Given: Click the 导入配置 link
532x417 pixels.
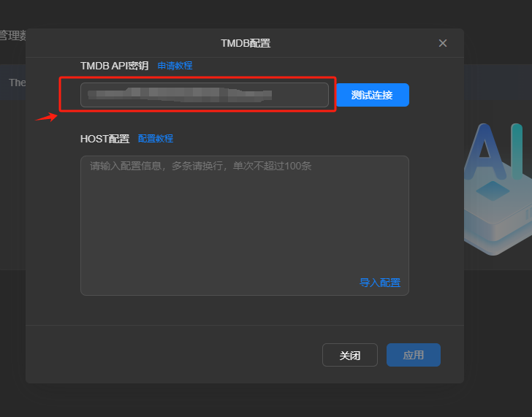Looking at the screenshot, I should (x=380, y=283).
